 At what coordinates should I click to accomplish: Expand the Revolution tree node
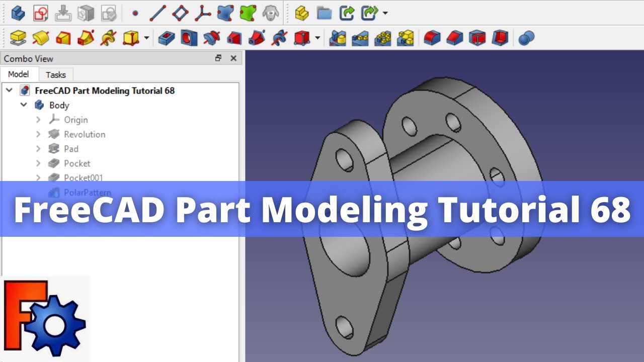click(38, 134)
